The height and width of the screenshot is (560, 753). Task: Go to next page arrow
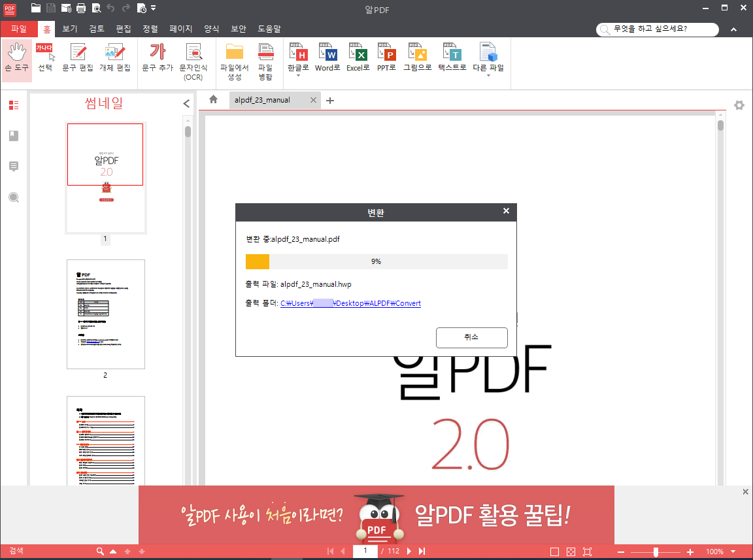[x=409, y=552]
